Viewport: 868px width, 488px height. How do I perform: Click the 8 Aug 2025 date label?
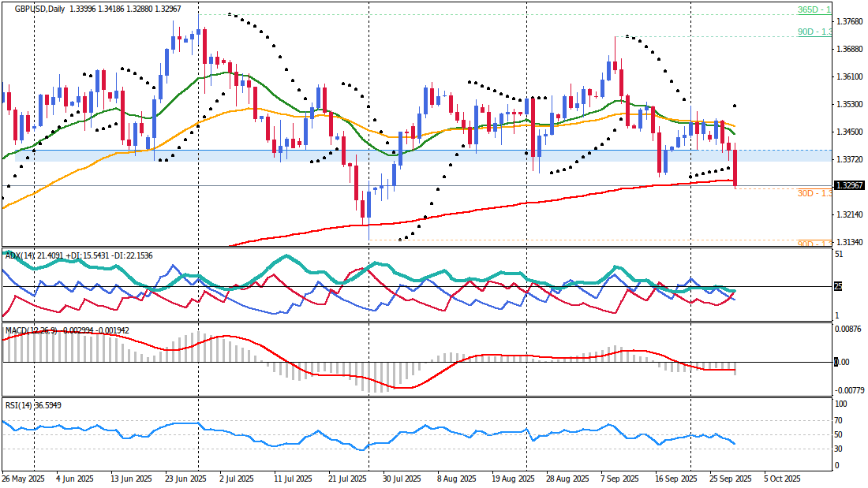click(457, 479)
